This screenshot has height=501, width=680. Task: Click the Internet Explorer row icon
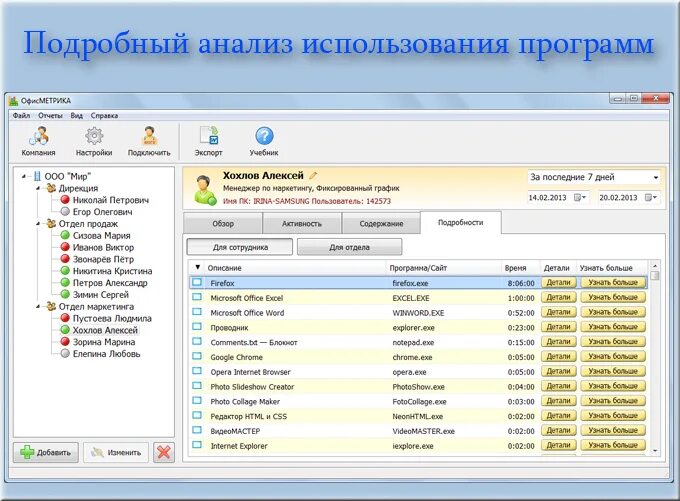(197, 445)
